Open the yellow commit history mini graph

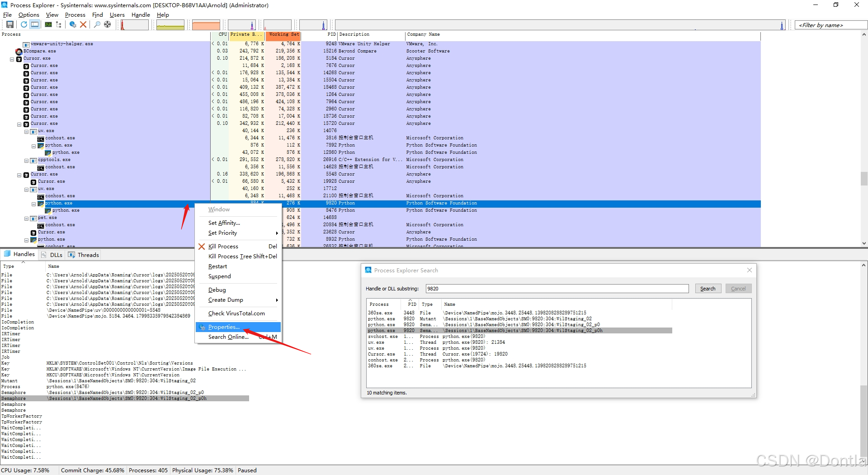pyautogui.click(x=170, y=25)
